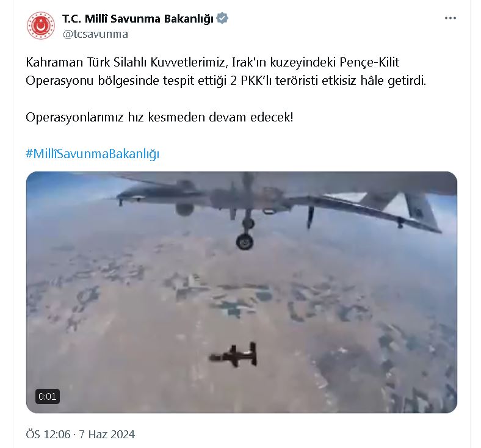Open the @tcsavunma handle link

point(95,34)
